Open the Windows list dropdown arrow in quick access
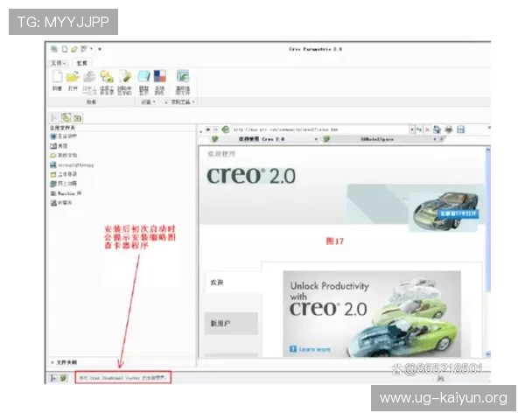This screenshot has height=420, width=525. pyautogui.click(x=91, y=49)
